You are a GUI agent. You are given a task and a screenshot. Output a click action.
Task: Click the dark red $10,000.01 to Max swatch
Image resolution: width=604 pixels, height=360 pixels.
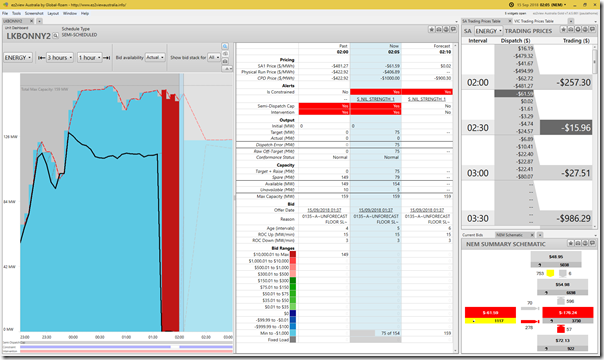point(293,255)
